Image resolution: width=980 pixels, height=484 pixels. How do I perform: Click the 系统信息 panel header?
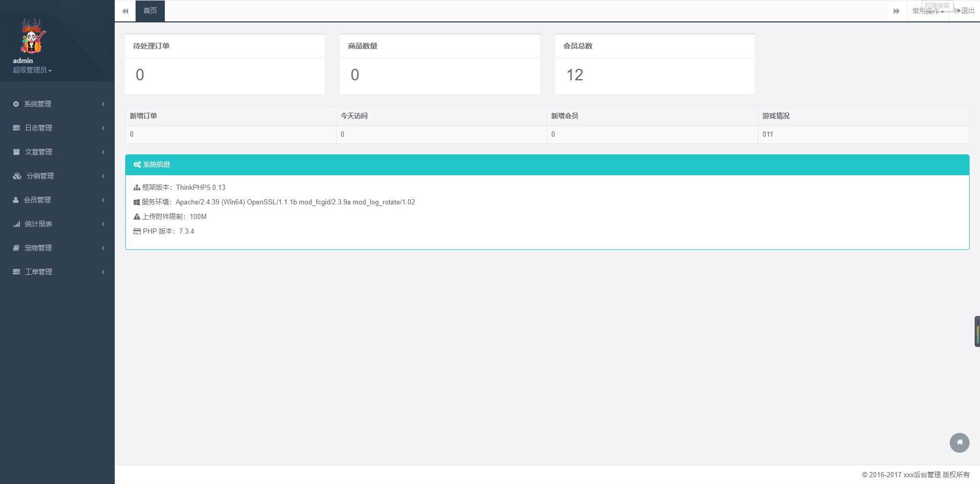pos(547,165)
